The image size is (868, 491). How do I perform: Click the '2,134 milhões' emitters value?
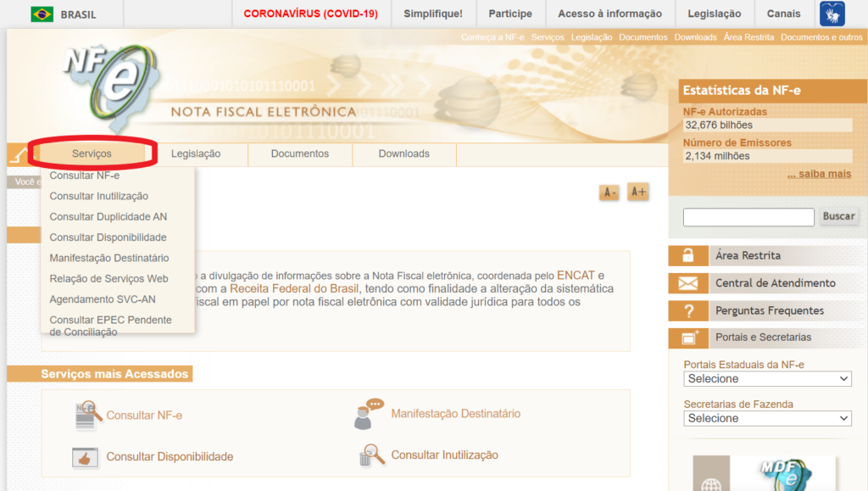[717, 156]
